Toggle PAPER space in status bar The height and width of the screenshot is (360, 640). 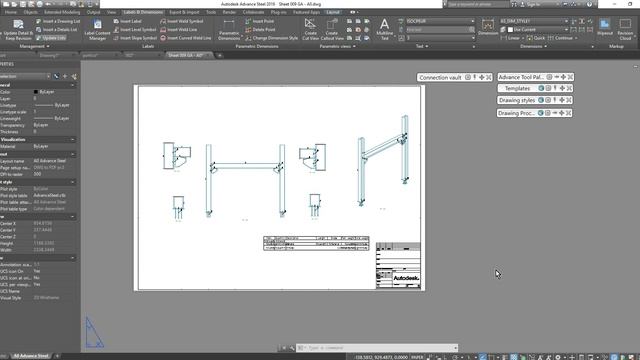[x=417, y=357]
